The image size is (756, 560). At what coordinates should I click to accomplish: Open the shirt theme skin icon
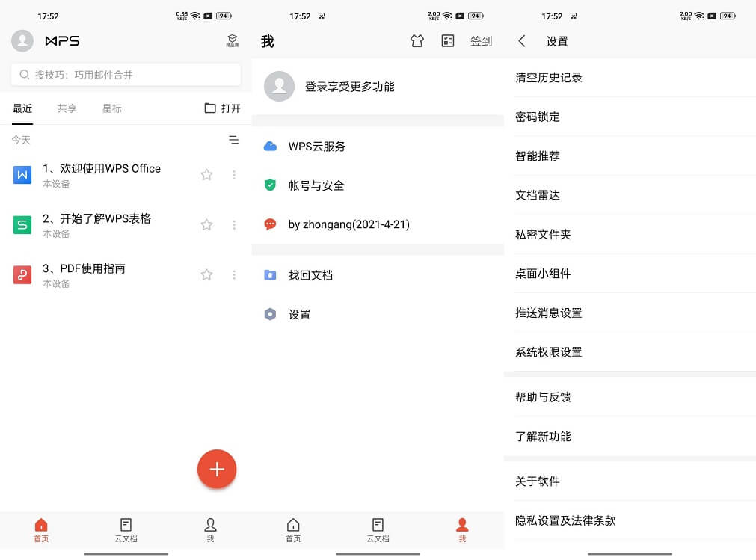tap(417, 41)
